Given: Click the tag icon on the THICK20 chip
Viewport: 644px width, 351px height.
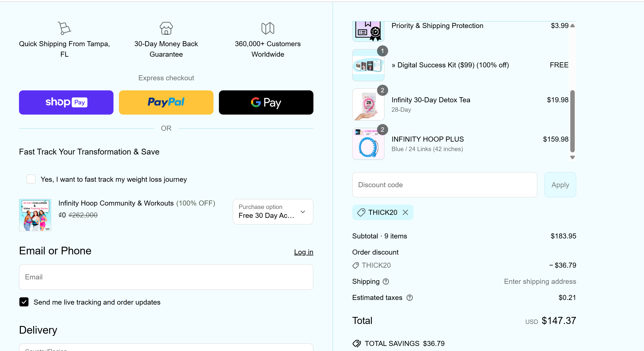Looking at the screenshot, I should click(361, 212).
